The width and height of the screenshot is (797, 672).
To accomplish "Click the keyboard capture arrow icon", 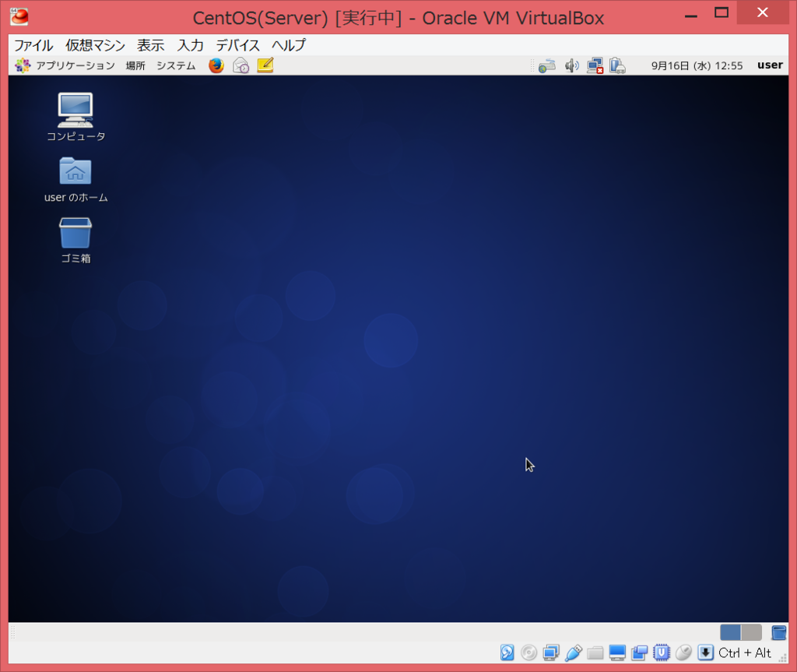I will click(x=705, y=653).
